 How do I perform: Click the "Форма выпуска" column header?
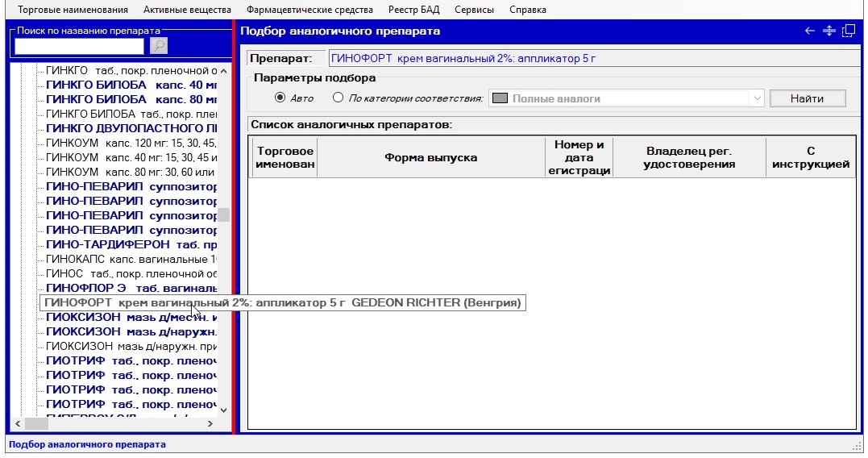(x=430, y=157)
